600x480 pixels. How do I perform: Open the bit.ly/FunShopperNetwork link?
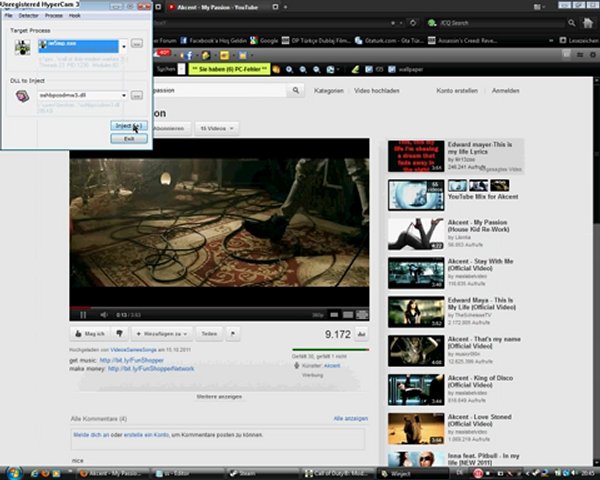point(150,368)
